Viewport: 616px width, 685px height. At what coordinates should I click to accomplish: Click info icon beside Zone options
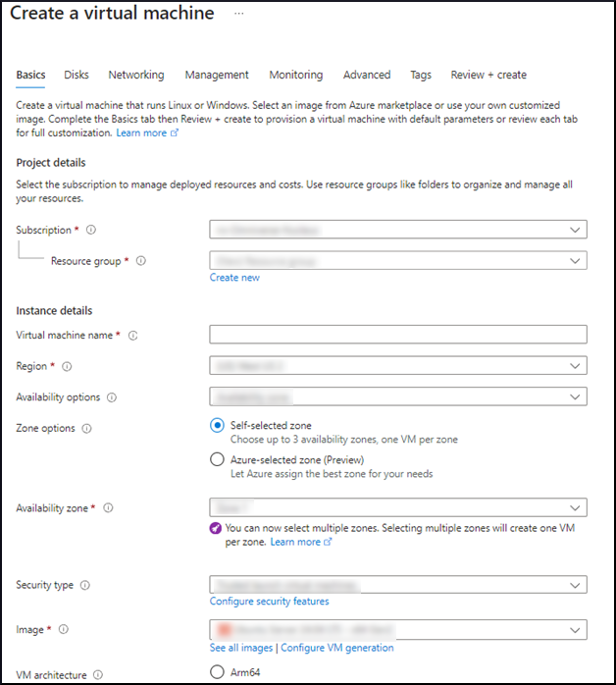(87, 429)
